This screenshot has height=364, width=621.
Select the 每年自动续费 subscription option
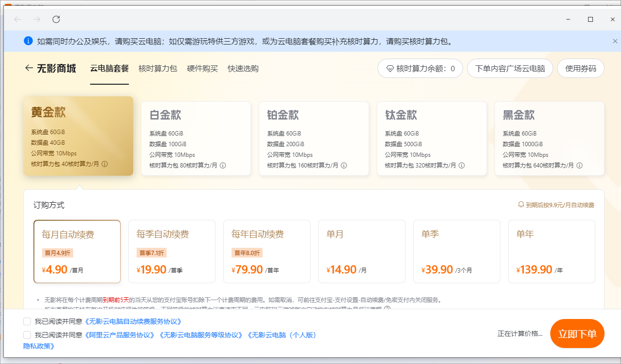tap(266, 251)
